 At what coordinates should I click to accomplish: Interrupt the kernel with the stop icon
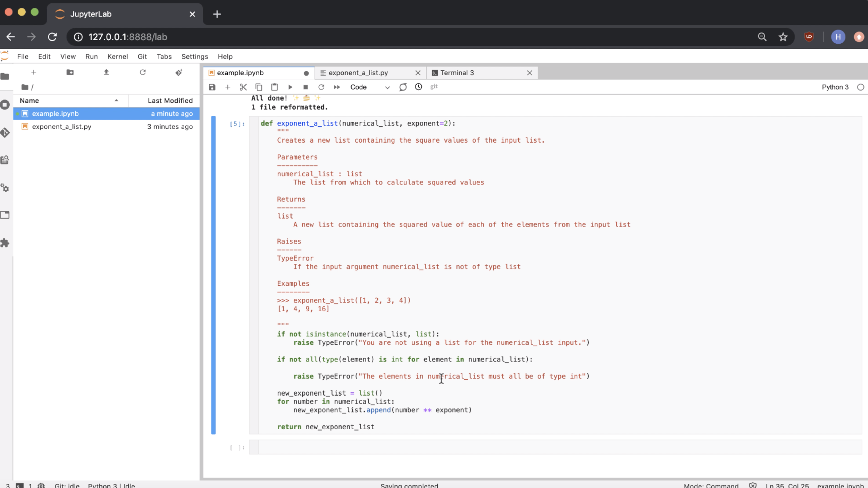pyautogui.click(x=305, y=87)
